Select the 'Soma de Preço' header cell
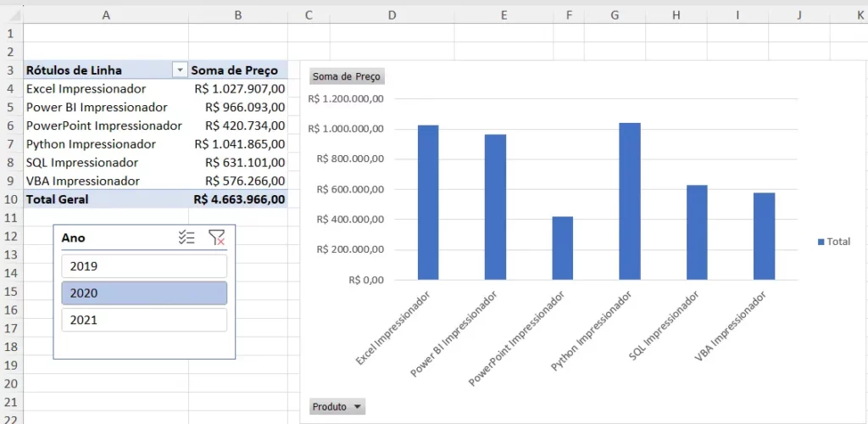The image size is (868, 424). coord(238,70)
